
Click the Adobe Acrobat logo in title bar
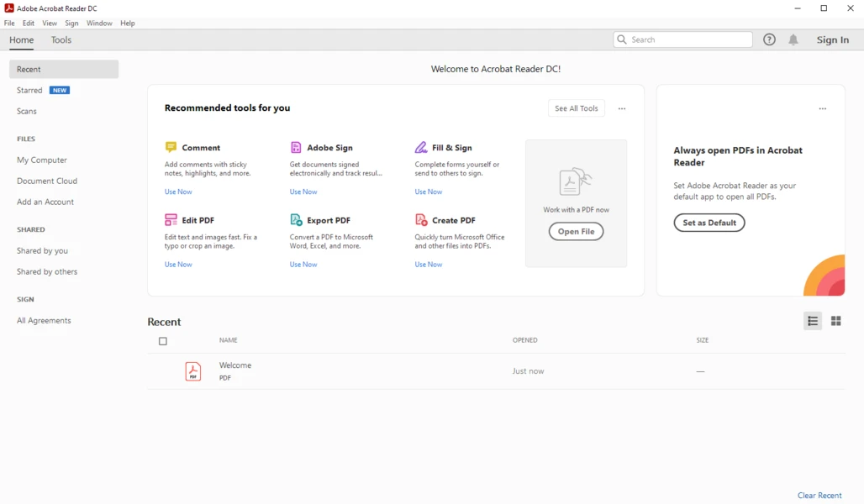pos(8,8)
